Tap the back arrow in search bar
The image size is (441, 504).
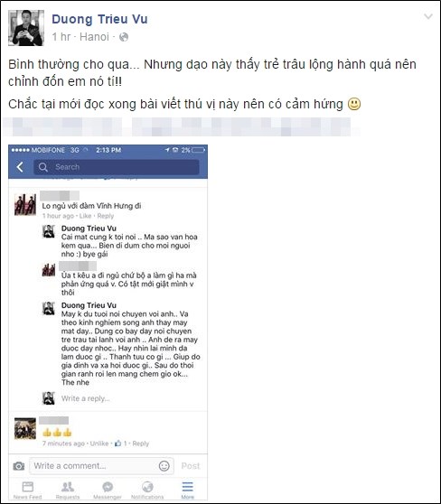[20, 167]
